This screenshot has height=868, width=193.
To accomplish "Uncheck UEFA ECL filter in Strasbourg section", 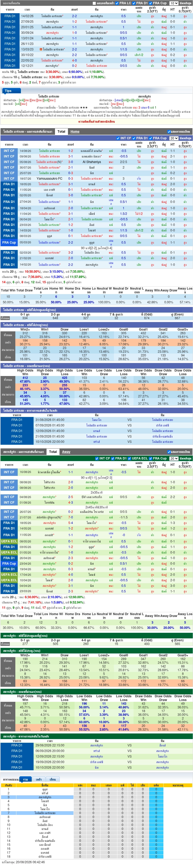I will click(x=130, y=458).
